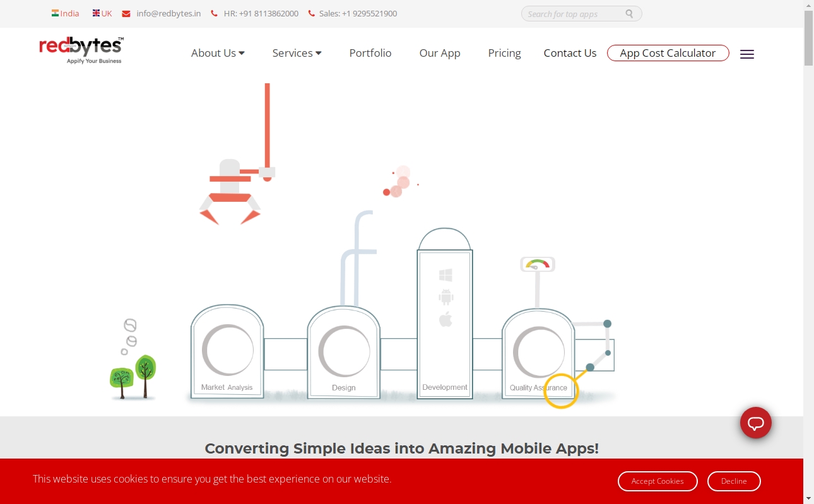Open the red chat bubble widget

756,423
